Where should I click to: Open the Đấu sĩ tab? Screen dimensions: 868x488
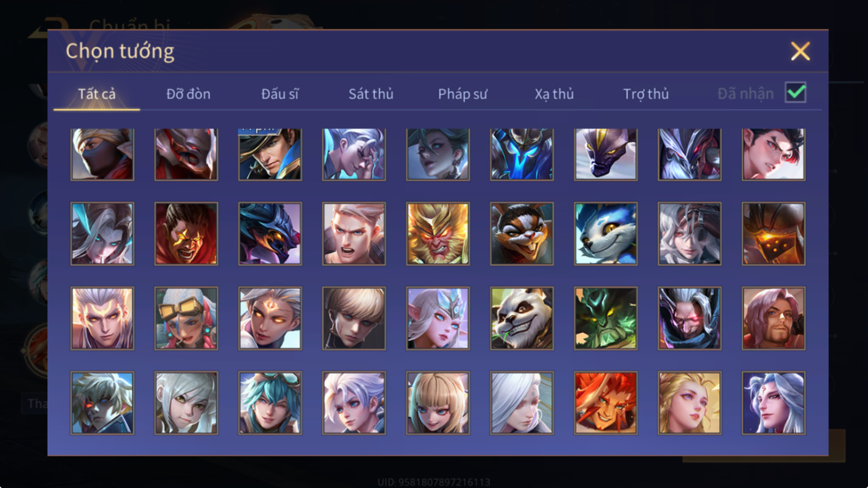[x=280, y=94]
